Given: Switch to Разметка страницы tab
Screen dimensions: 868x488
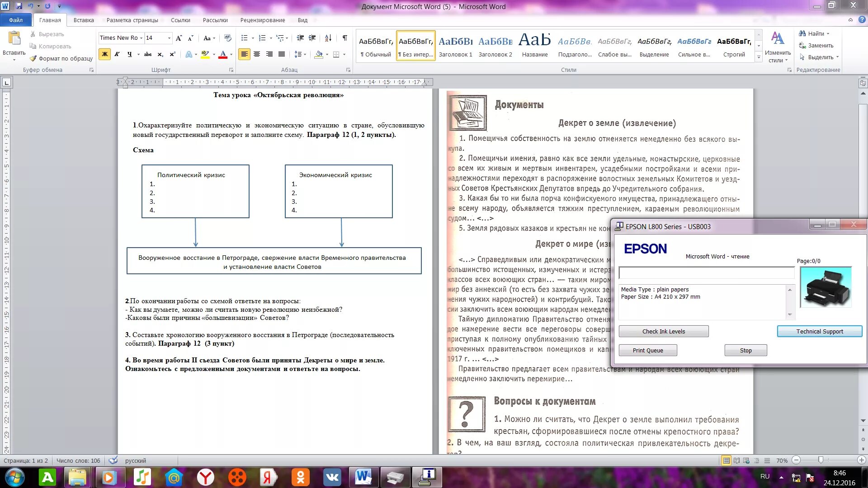Looking at the screenshot, I should tap(132, 20).
